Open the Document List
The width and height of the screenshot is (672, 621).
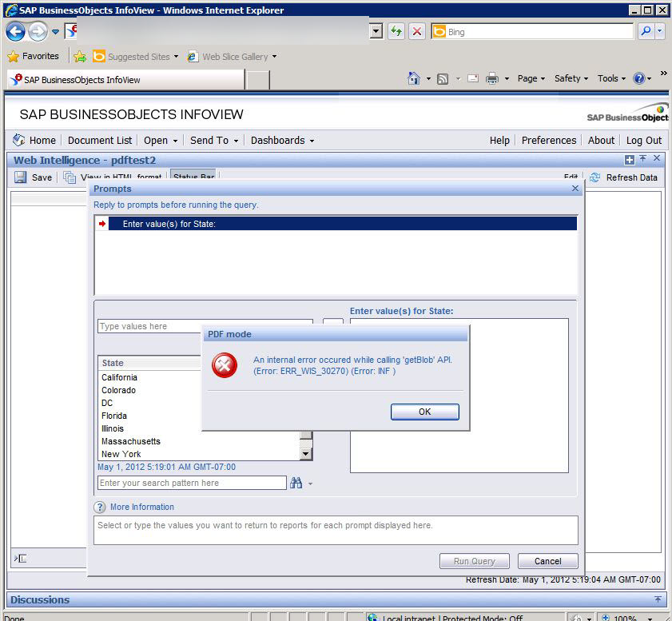coord(100,140)
